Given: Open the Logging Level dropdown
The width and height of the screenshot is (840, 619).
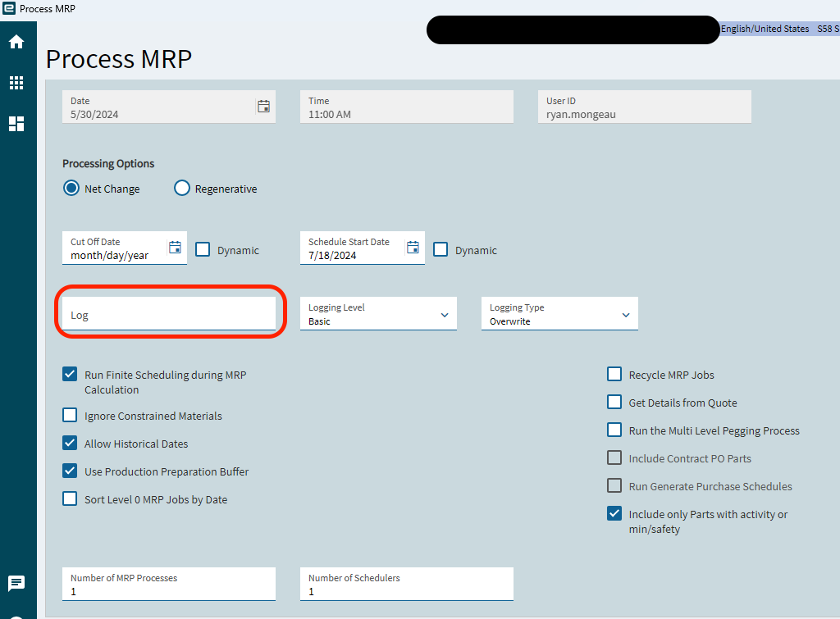Looking at the screenshot, I should pos(445,313).
